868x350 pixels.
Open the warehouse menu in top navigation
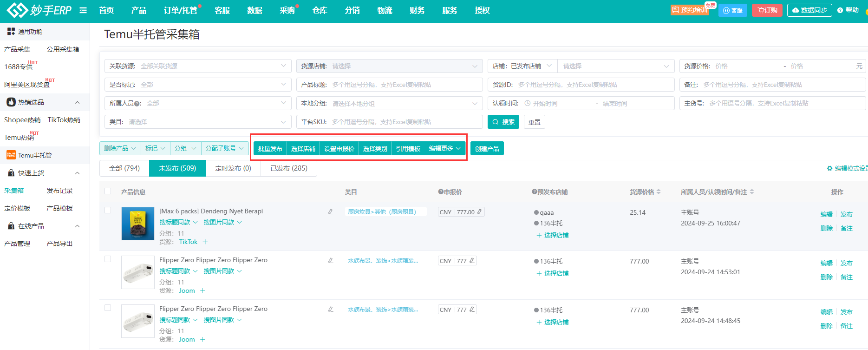tap(320, 10)
